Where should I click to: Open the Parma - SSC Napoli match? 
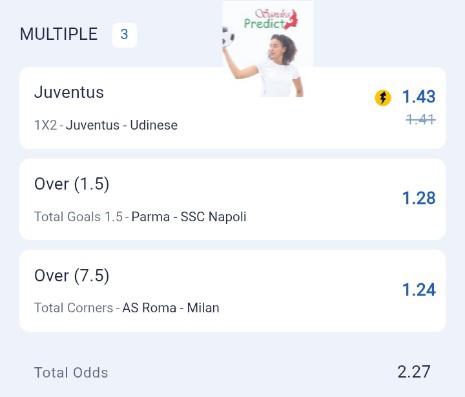(x=189, y=217)
